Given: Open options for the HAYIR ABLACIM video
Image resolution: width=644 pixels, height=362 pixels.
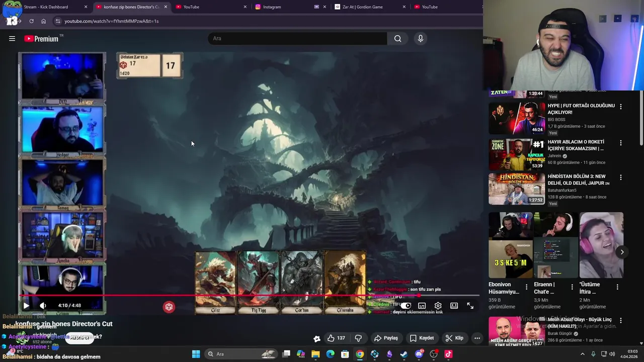Looking at the screenshot, I should (620, 143).
